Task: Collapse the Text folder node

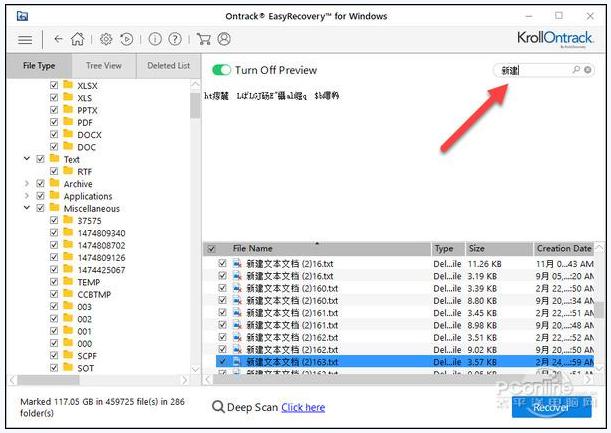Action: (27, 159)
